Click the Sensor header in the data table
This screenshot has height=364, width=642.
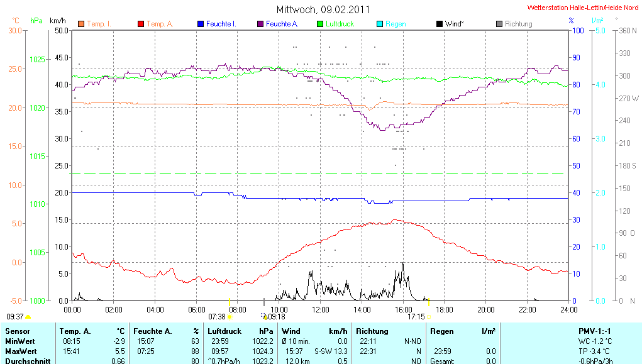[17, 331]
